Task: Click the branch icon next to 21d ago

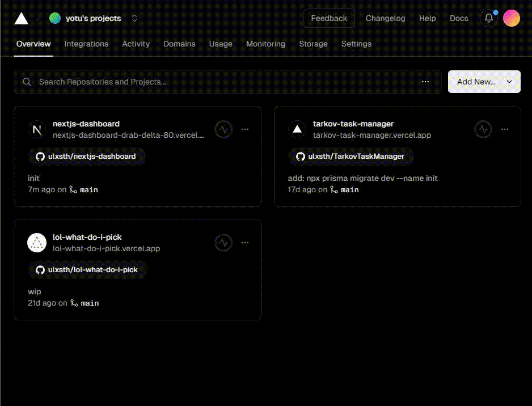Action: click(74, 303)
